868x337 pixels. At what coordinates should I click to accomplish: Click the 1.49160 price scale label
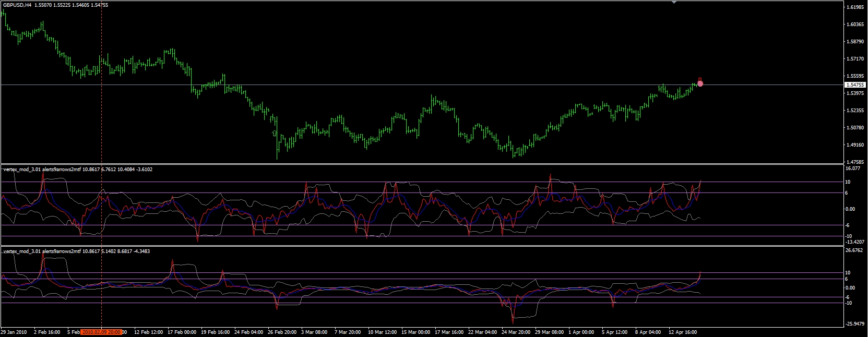pos(854,145)
